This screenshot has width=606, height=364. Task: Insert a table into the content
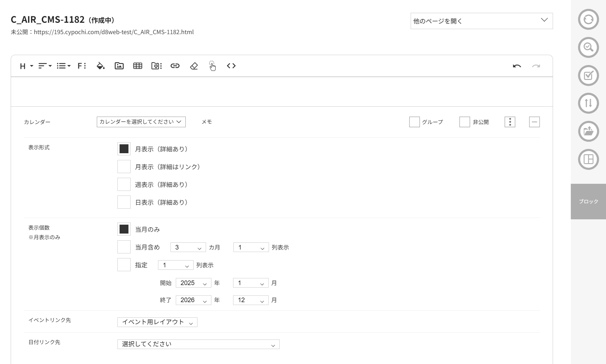pos(138,66)
